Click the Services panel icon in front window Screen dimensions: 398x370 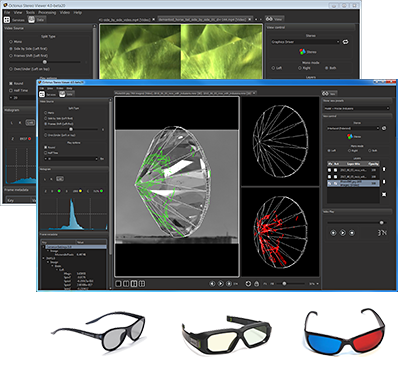pyautogui.click(x=42, y=94)
